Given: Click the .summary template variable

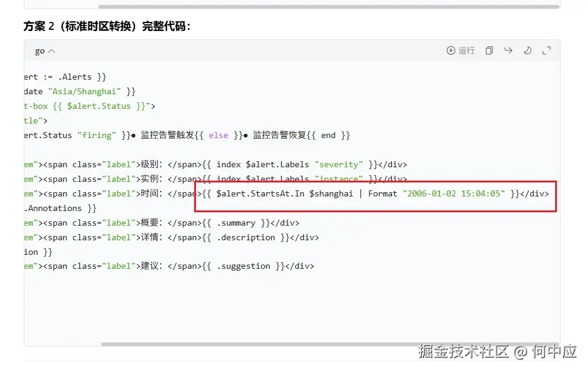Looking at the screenshot, I should coord(236,223).
